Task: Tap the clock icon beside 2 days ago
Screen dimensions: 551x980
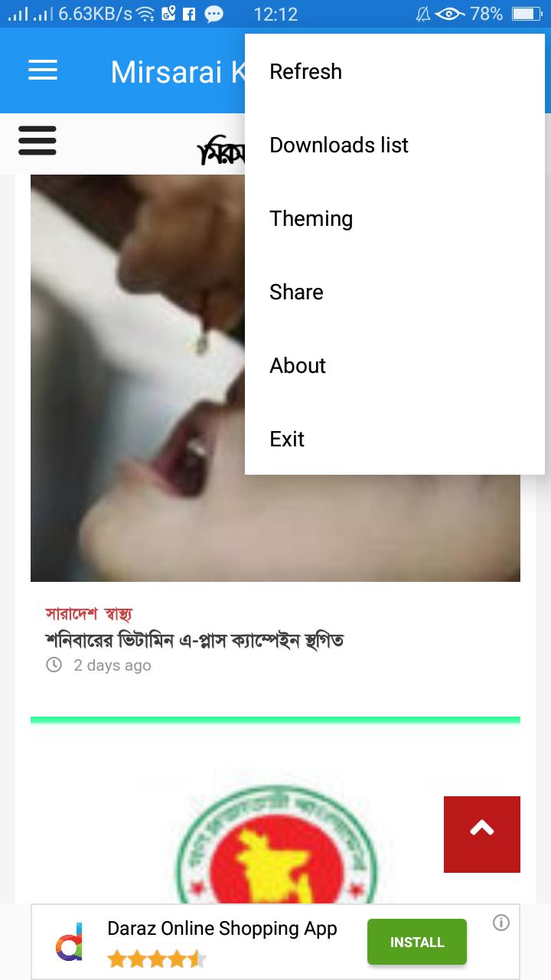Action: [54, 665]
